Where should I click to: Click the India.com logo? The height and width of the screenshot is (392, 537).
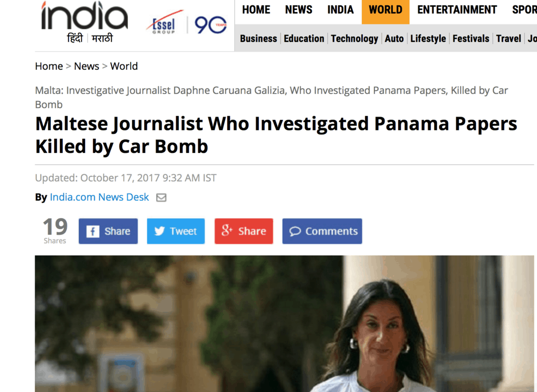click(84, 16)
